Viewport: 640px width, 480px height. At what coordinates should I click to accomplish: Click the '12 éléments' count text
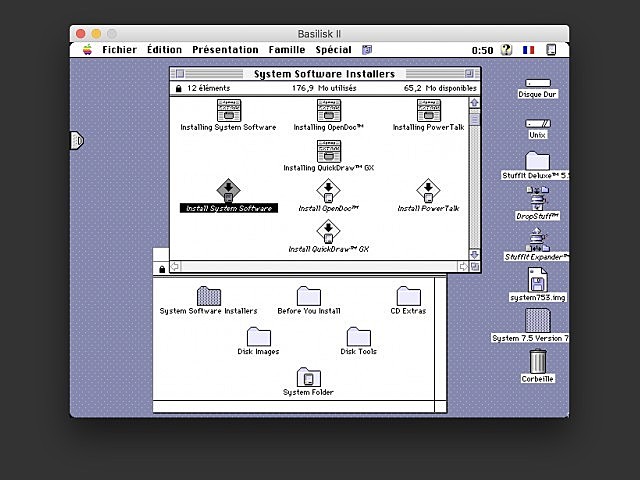point(209,88)
